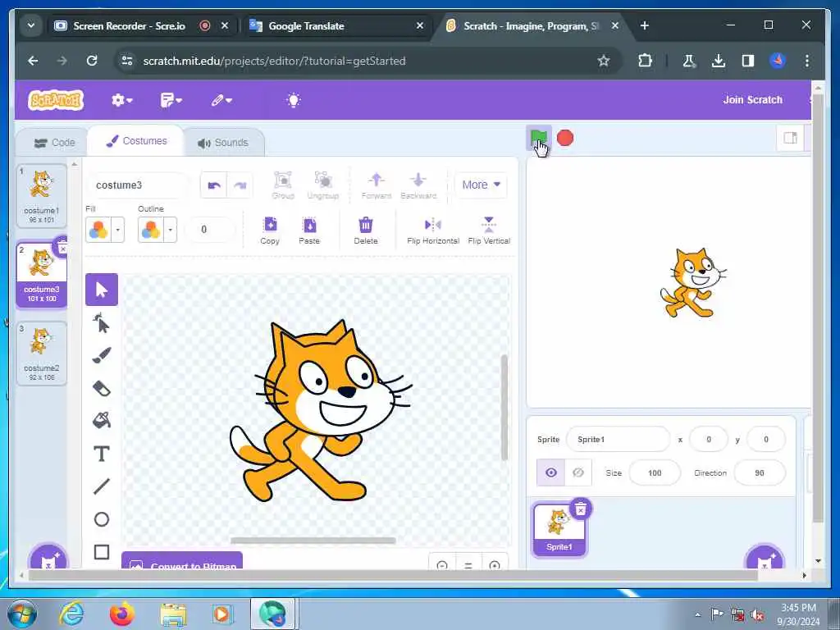
Task: Select the Circle tool
Action: (x=101, y=519)
